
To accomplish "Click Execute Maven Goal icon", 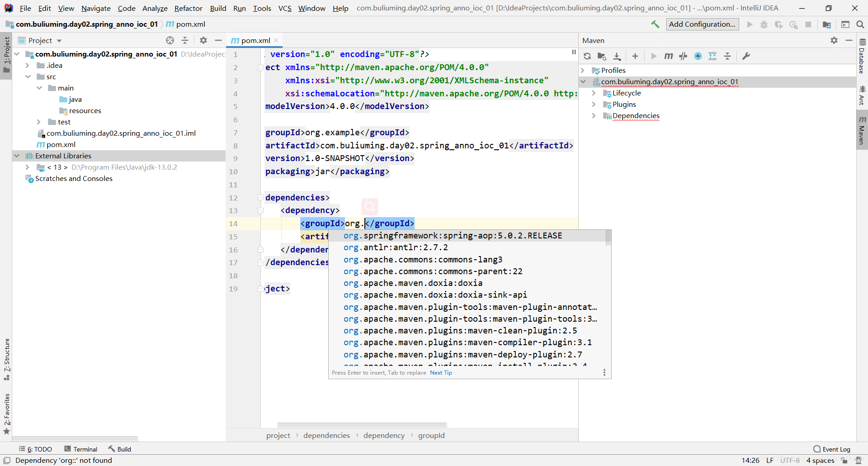I will [x=668, y=56].
